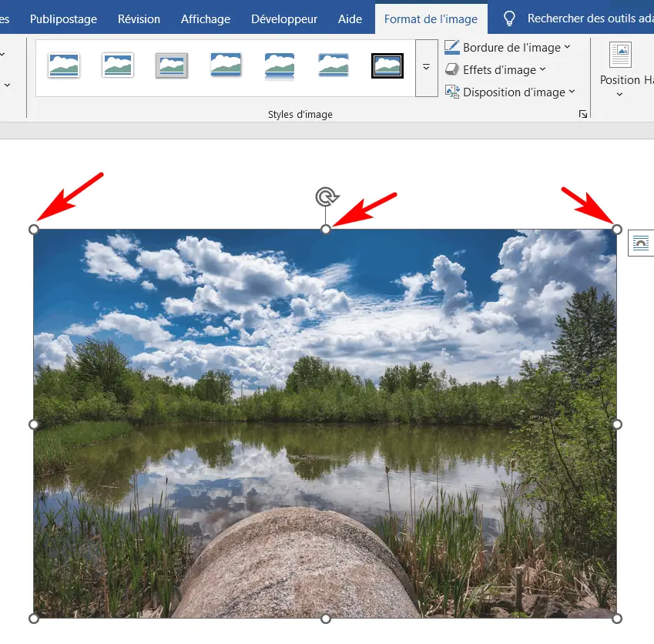The image size is (654, 644).
Task: Open Bordure de l'image dropdown arrow
Action: click(567, 47)
